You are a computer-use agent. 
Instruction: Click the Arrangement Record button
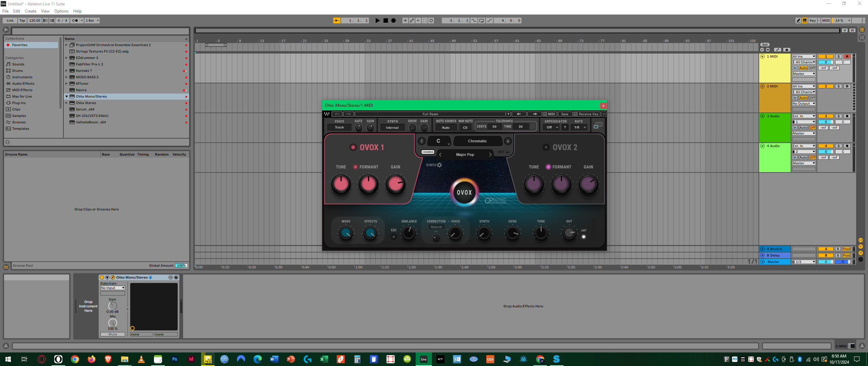point(393,21)
